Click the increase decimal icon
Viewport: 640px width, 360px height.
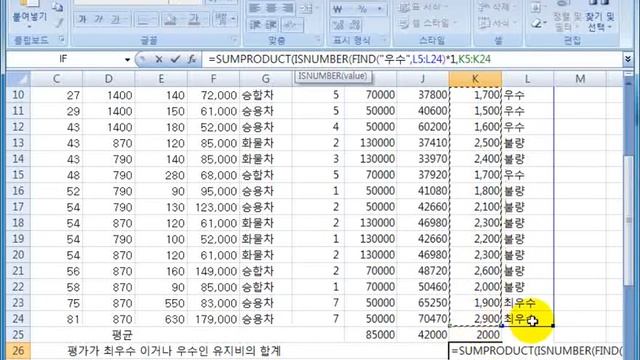pos(338,25)
